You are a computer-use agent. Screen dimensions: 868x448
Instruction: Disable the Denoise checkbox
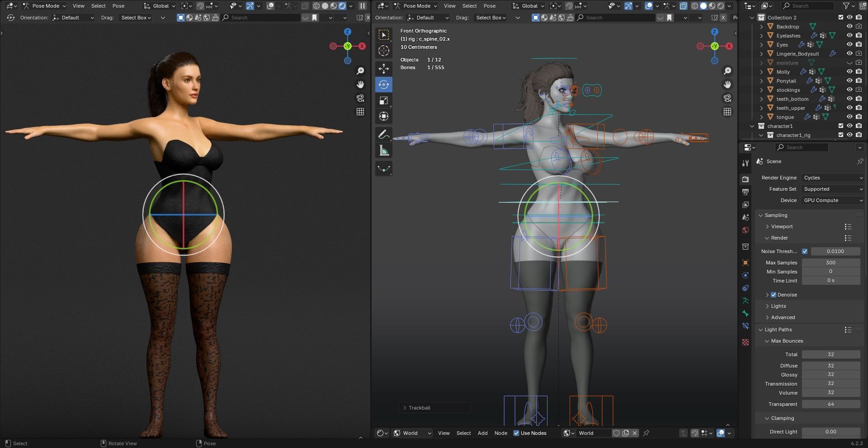point(774,295)
